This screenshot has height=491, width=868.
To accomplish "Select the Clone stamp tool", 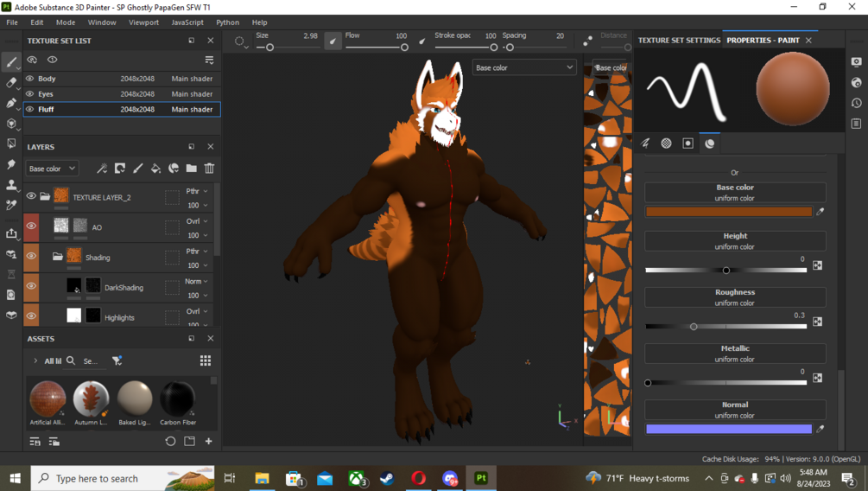I will coord(11,185).
